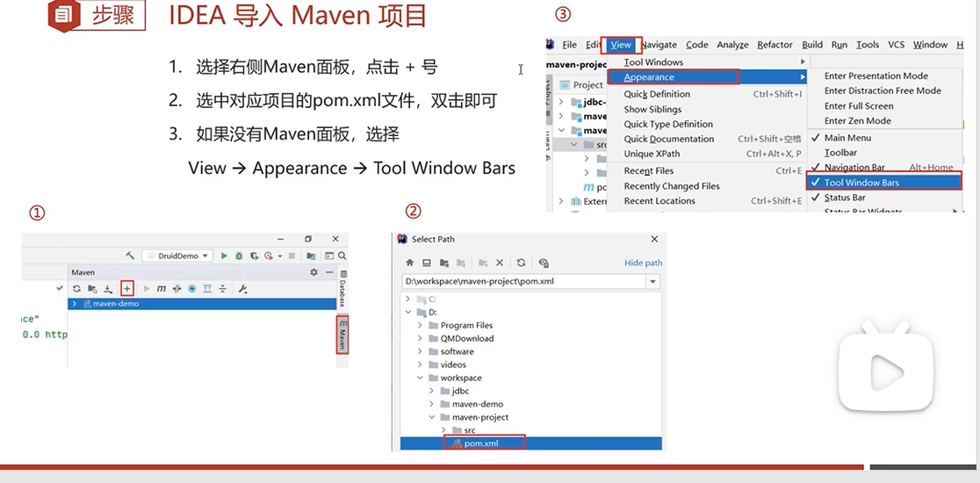Open the File menu

pyautogui.click(x=569, y=45)
